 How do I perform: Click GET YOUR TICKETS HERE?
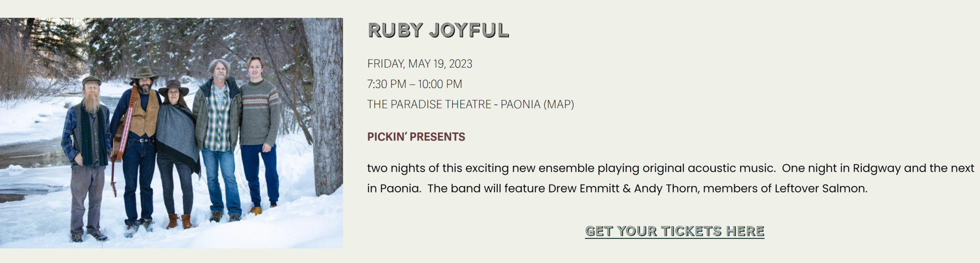pyautogui.click(x=675, y=231)
